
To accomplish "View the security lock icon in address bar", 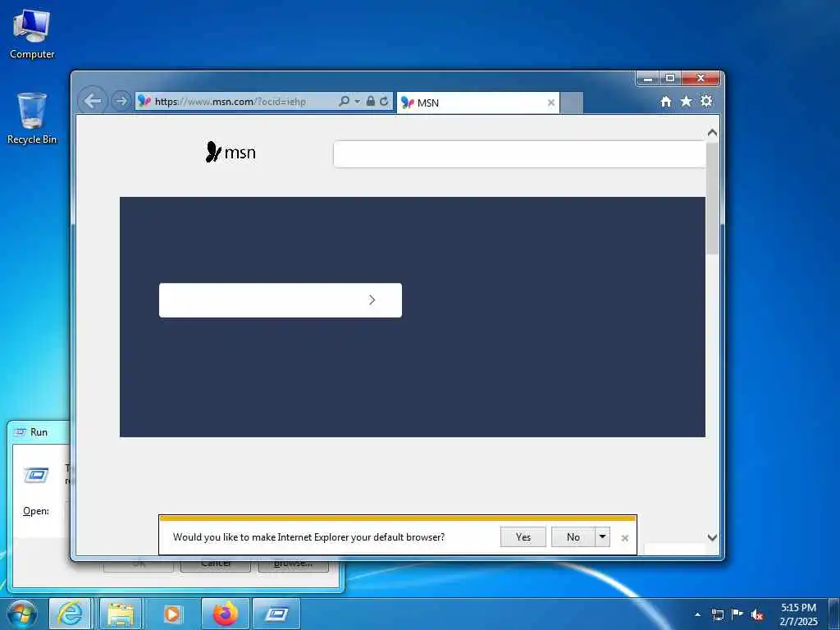I will 370,101.
